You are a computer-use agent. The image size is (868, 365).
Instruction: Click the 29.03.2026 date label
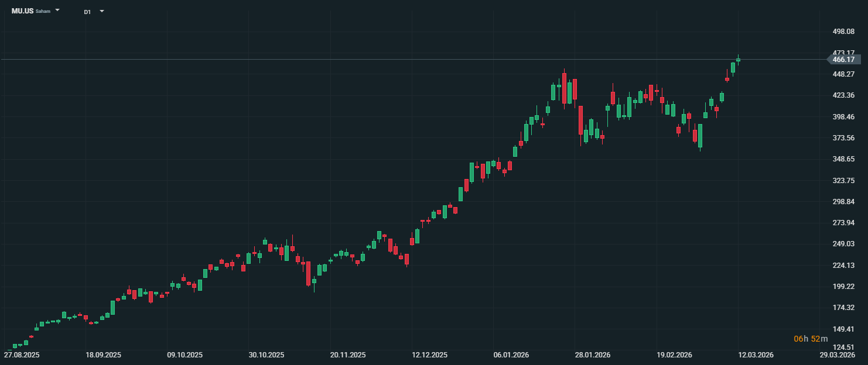(837, 355)
